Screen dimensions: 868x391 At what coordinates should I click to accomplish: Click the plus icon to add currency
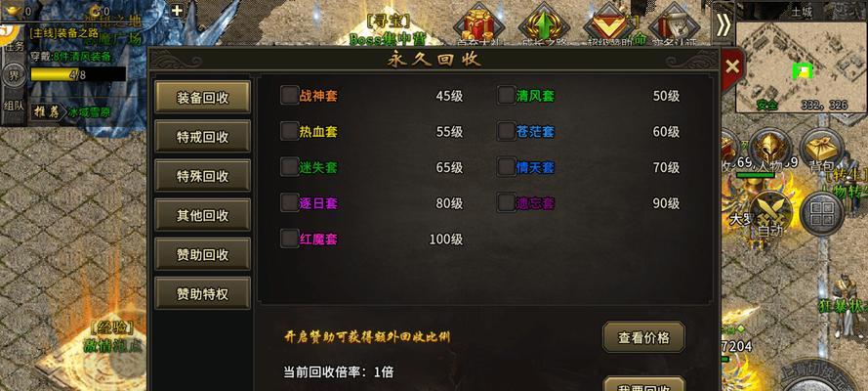pos(177,10)
